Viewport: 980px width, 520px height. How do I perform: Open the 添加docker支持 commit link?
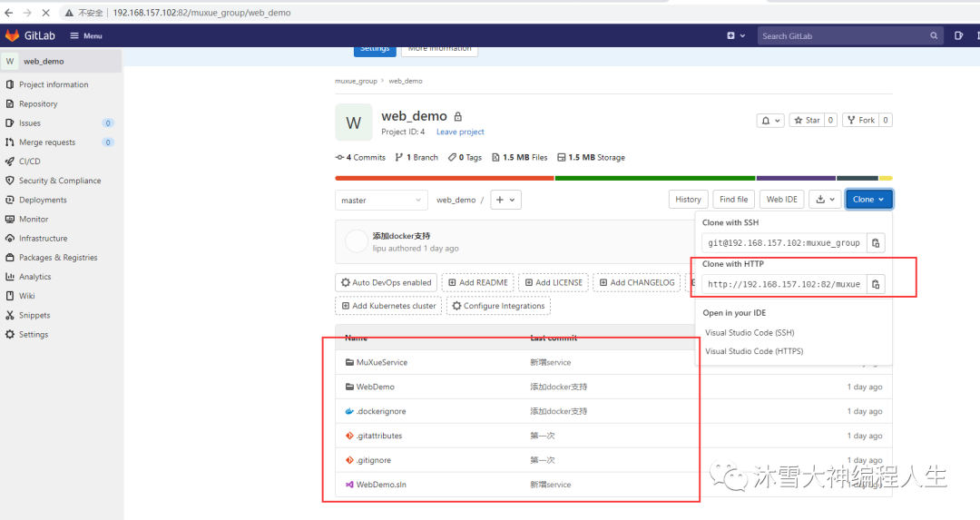(x=401, y=236)
